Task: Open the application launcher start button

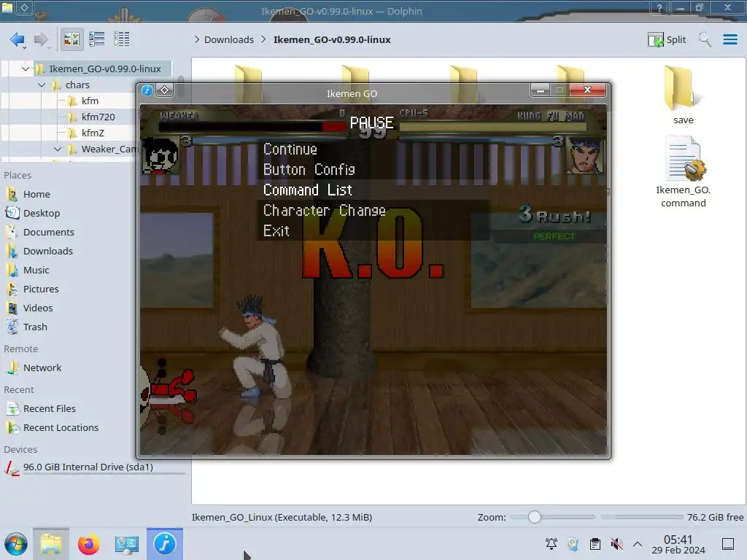Action: point(16,544)
